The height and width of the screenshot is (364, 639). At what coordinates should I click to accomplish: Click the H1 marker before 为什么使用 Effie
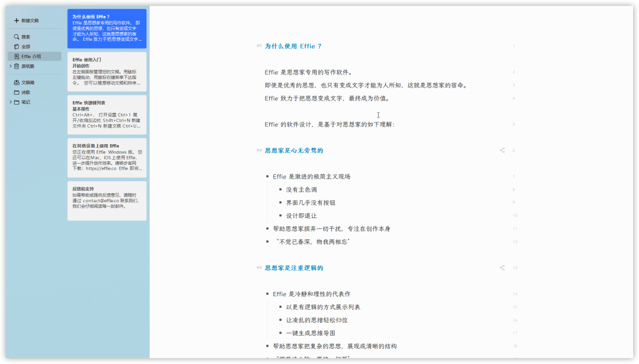pyautogui.click(x=259, y=45)
